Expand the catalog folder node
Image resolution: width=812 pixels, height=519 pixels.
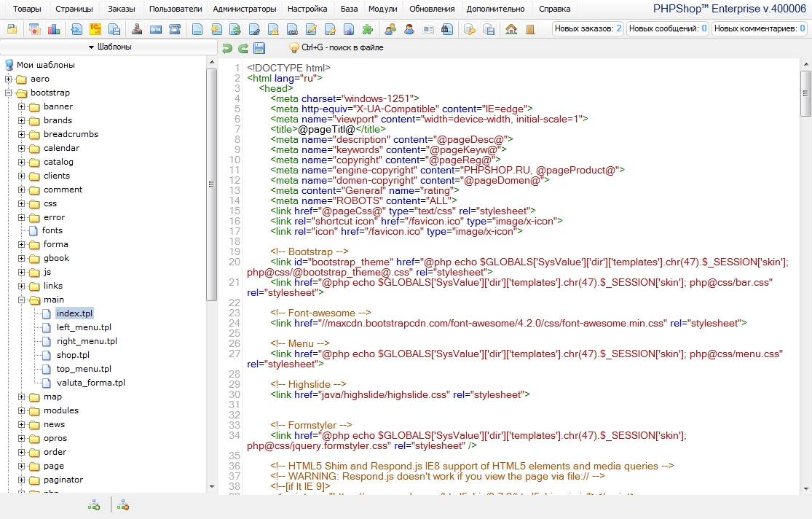click(x=21, y=162)
